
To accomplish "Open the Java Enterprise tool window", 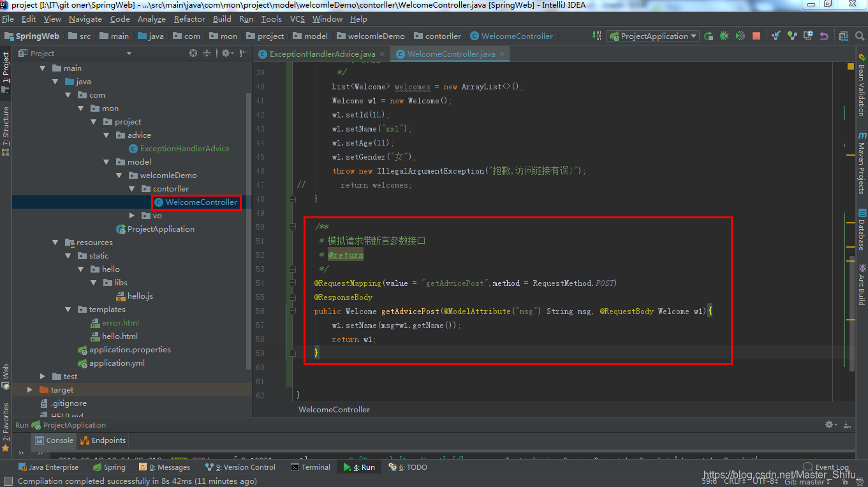I will pos(48,467).
